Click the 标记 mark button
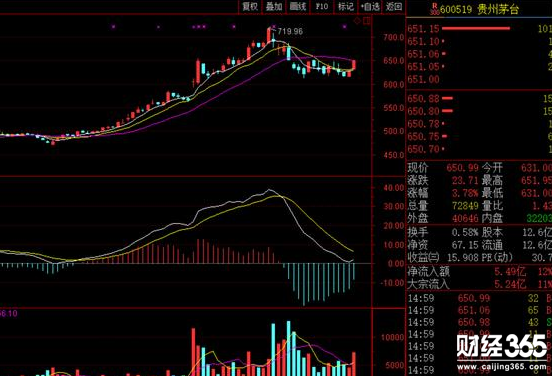This screenshot has height=376, width=552. coord(345,6)
